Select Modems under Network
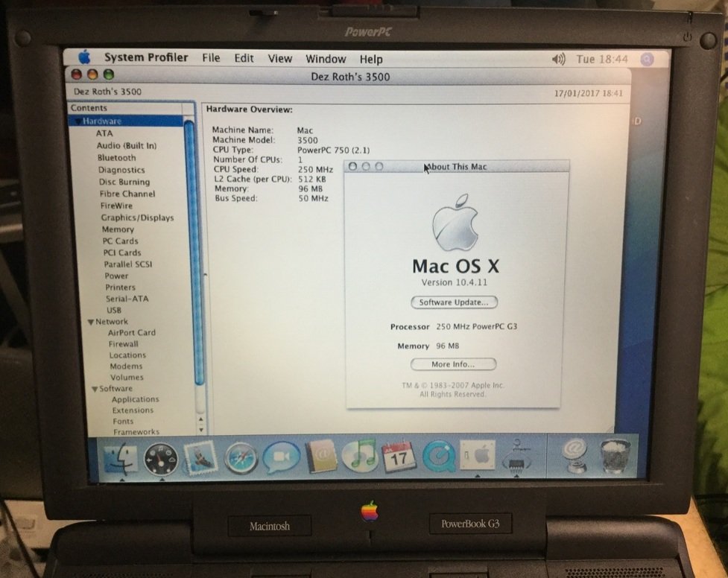The image size is (728, 578). (x=126, y=366)
